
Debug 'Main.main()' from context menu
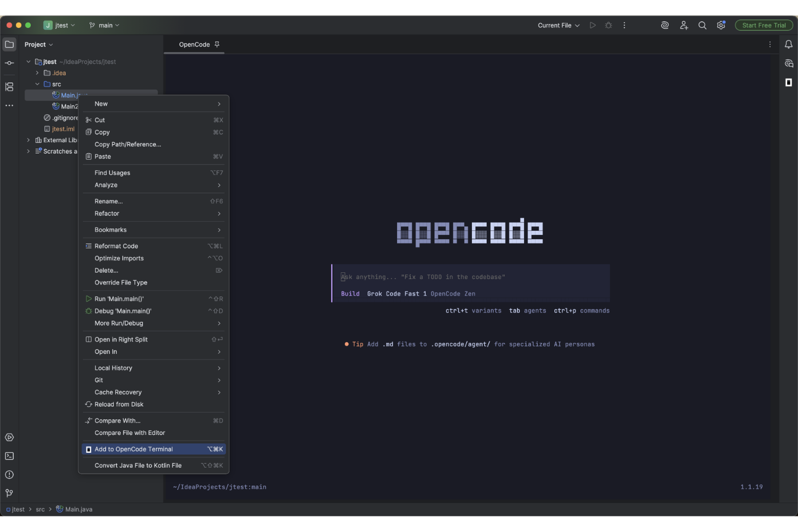(x=154, y=311)
